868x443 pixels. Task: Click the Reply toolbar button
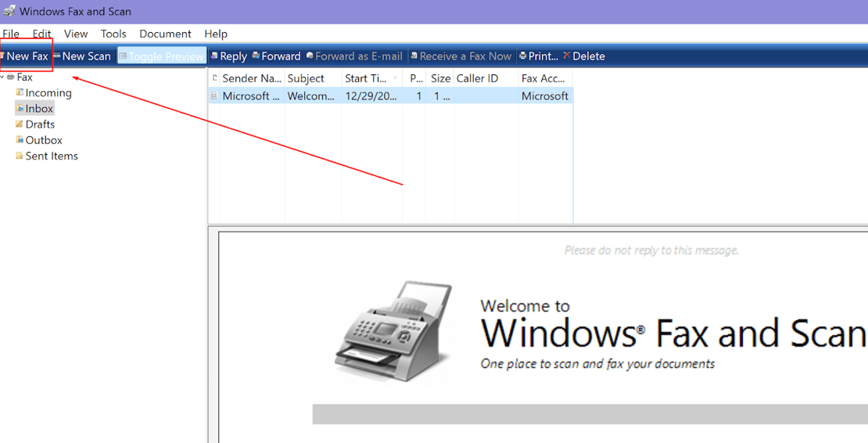click(x=229, y=56)
